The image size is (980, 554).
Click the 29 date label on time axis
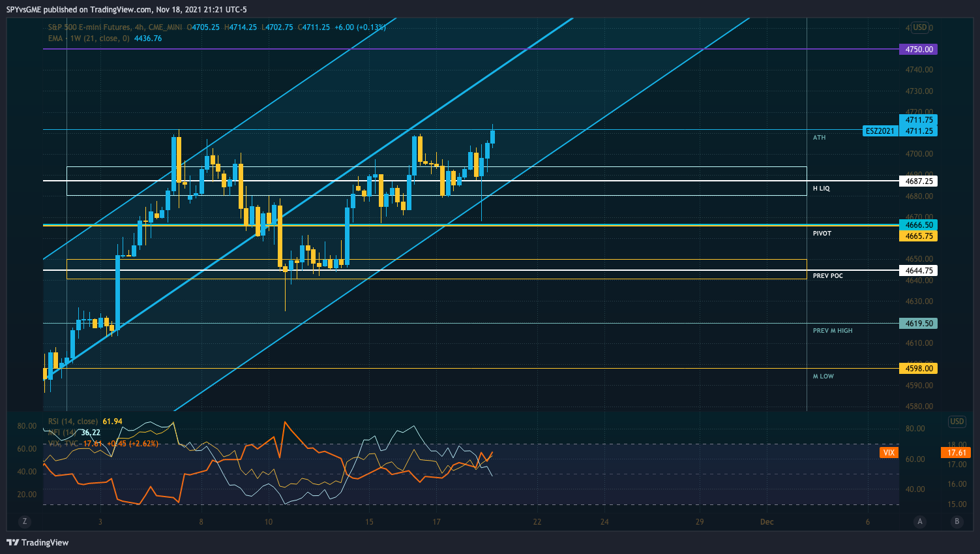coord(700,521)
